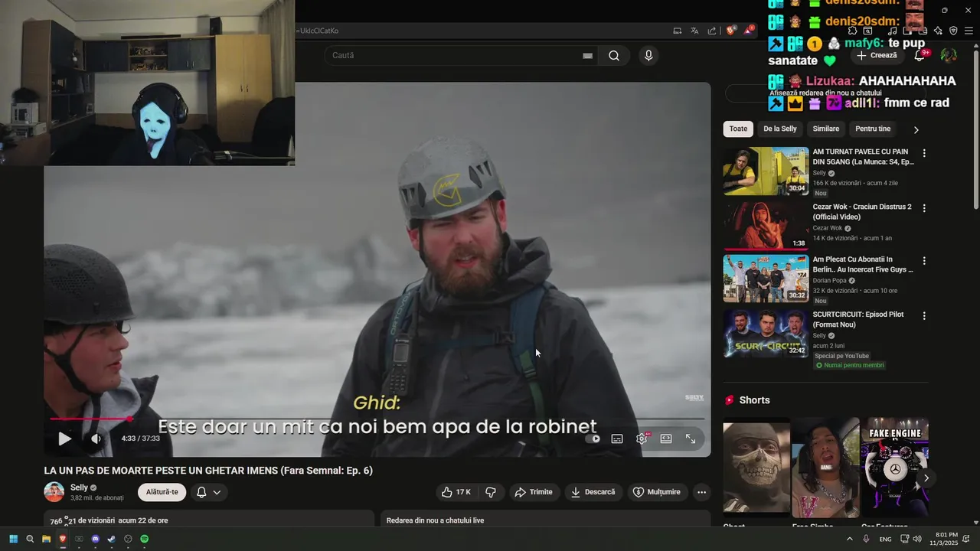
Task: Open the ENG language switcher
Action: point(885,540)
